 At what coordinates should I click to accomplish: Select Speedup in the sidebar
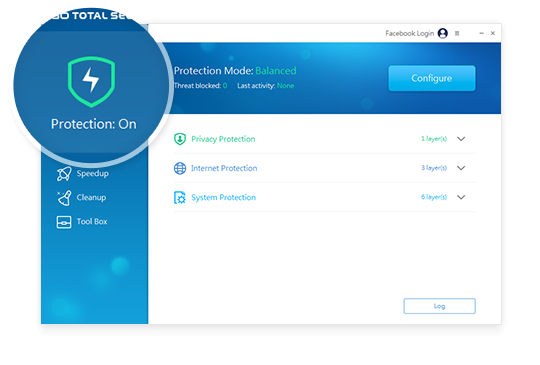point(92,174)
